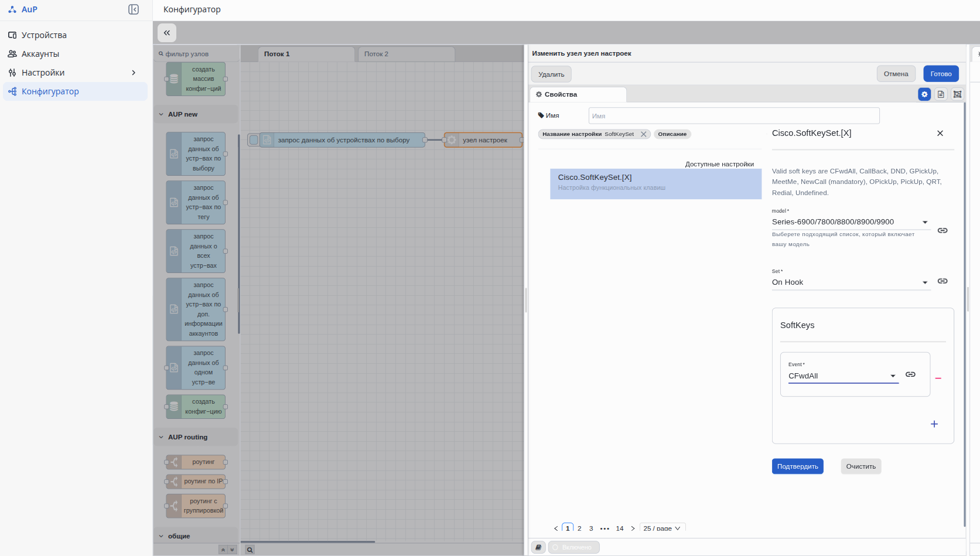980x556 pixels.
Task: Click the Отмена button
Action: (x=896, y=74)
